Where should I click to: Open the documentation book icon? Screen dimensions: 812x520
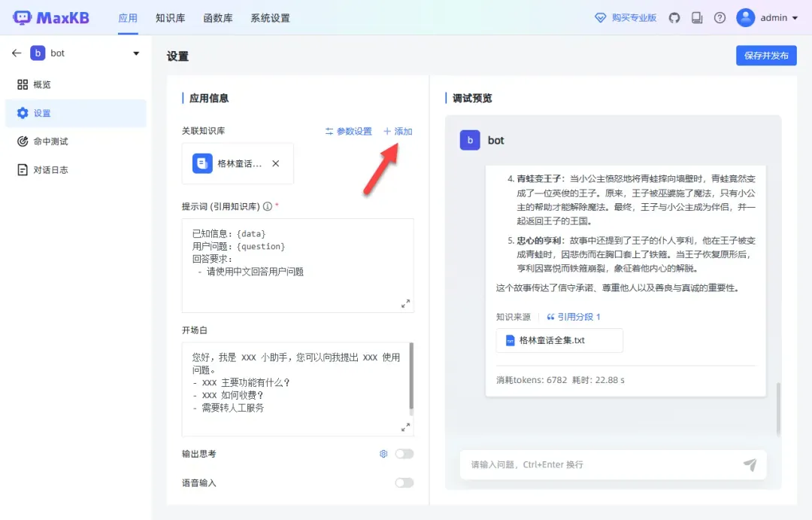tap(697, 18)
